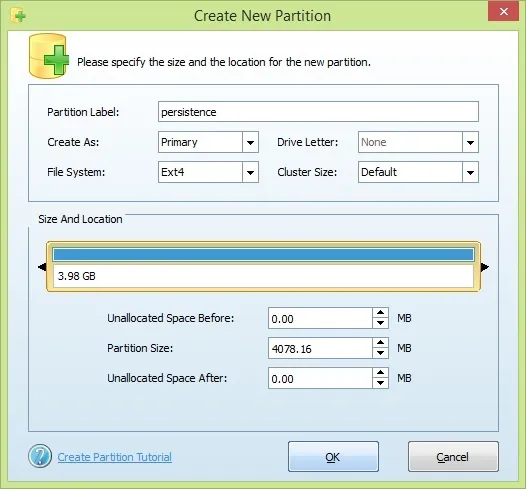Increase Unallocated Space Before value
526x489 pixels.
point(380,313)
